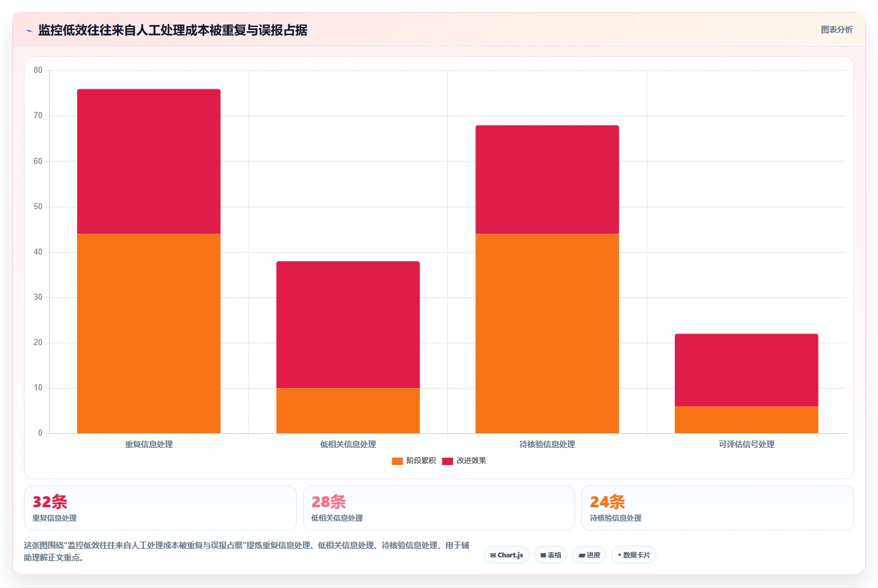Click the Chart.js tag

point(507,555)
